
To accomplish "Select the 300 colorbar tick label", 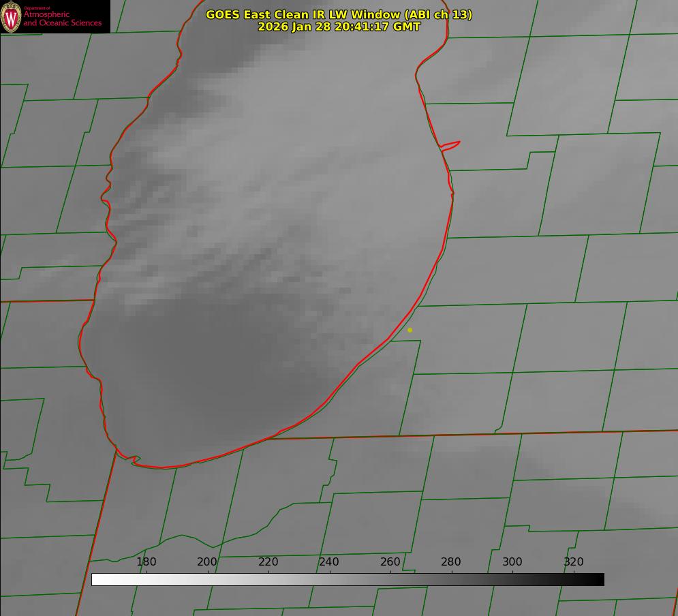I will click(512, 562).
